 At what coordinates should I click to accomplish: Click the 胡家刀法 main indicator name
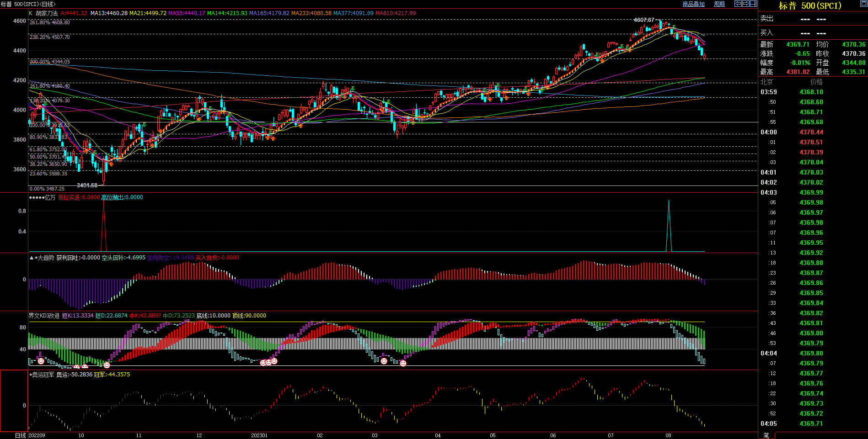point(47,13)
